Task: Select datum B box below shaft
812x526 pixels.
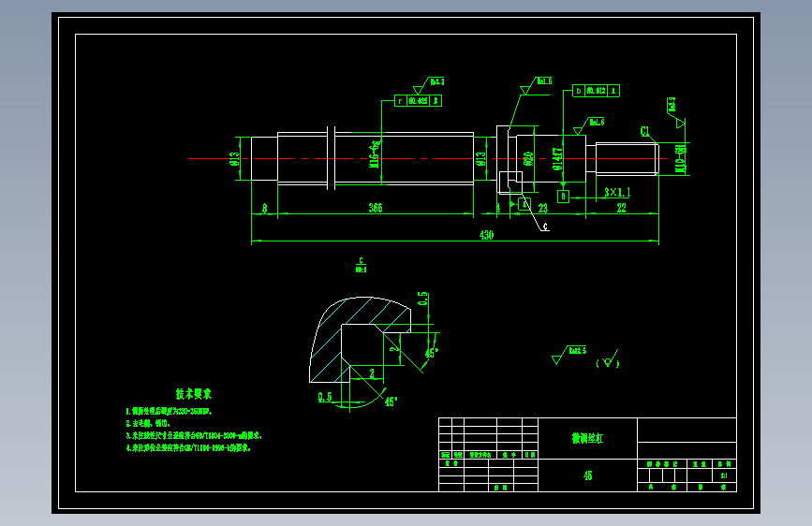Action: pos(564,197)
